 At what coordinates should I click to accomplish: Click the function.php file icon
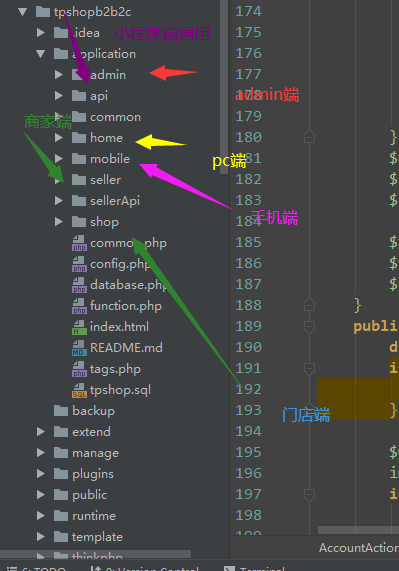pyautogui.click(x=79, y=306)
